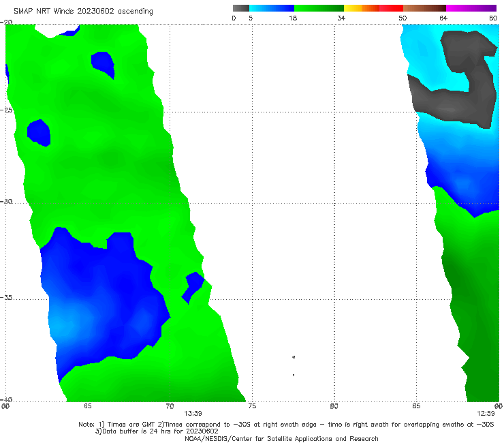Click the brown 50-64 colorbar segment
Viewport: 504px width, 443px height.
click(424, 8)
